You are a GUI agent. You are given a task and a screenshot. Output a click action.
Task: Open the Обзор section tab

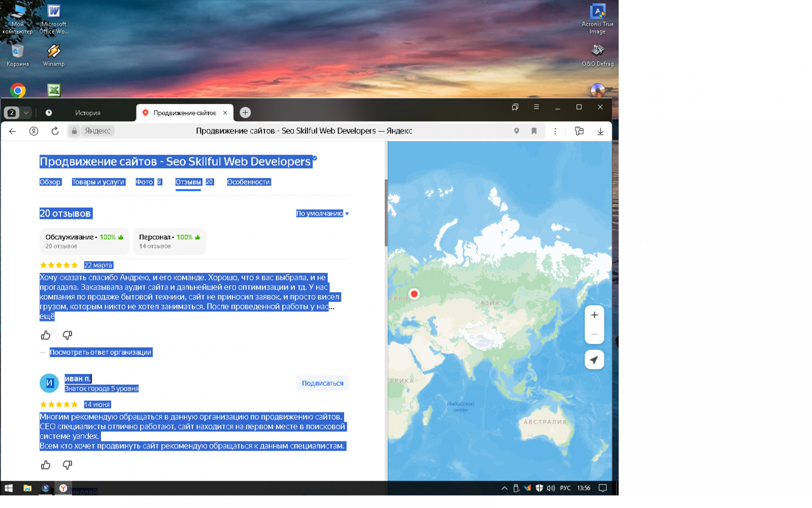pyautogui.click(x=50, y=182)
